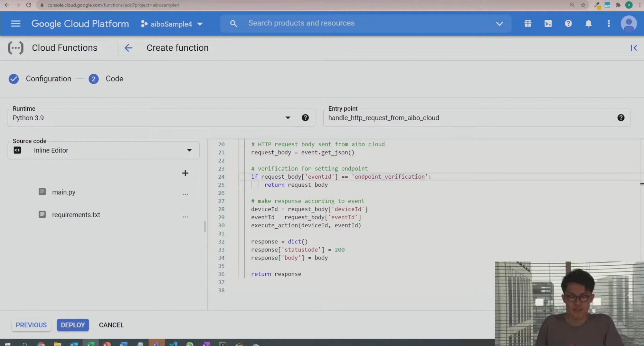The height and width of the screenshot is (346, 644).
Task: Open the taskbar search icon
Action: click(24, 344)
